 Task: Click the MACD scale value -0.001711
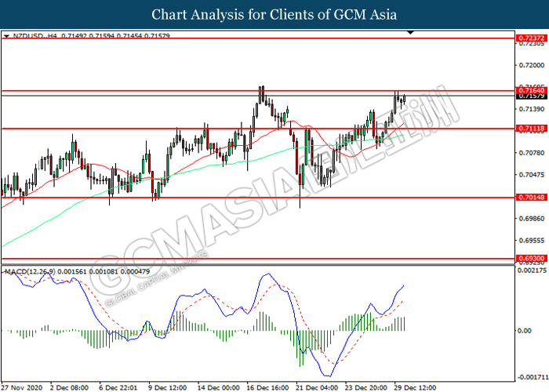point(533,377)
